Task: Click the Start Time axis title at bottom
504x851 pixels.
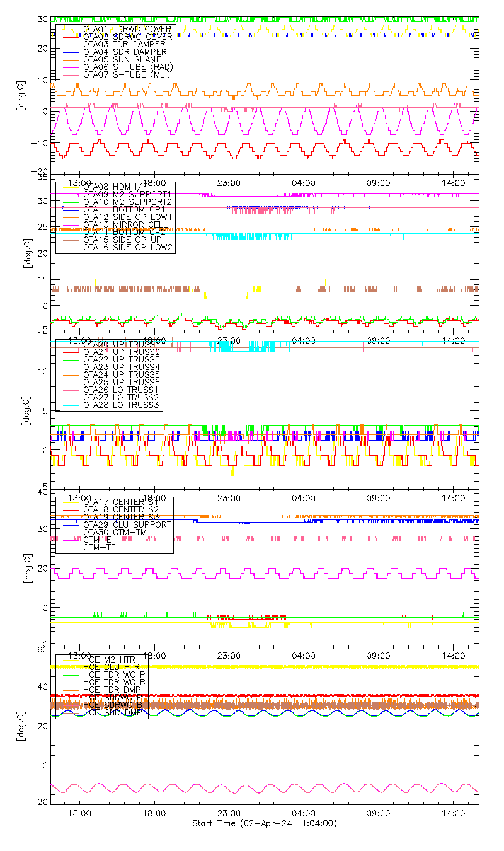Action: (x=265, y=823)
